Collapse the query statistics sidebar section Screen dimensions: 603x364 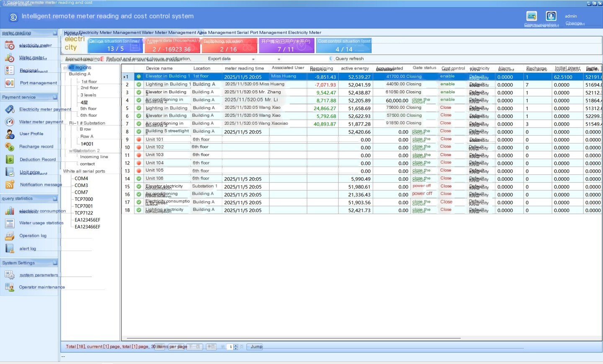55,199
